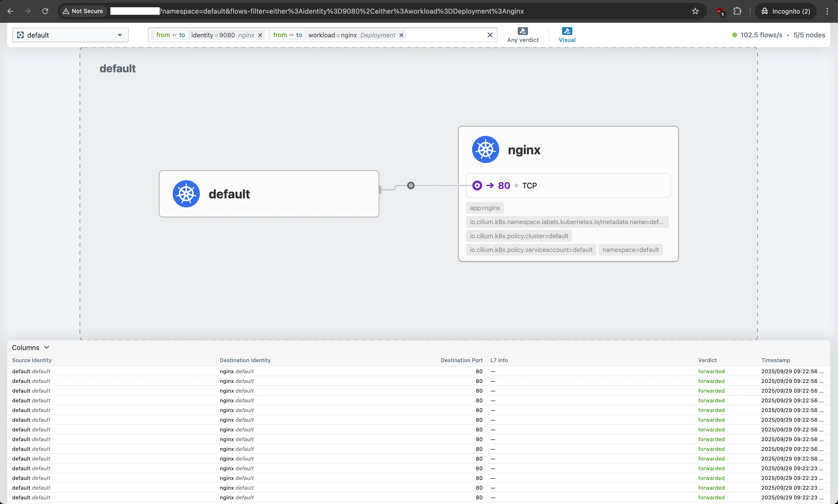838x504 pixels.
Task: Reload the page
Action: coord(45,11)
